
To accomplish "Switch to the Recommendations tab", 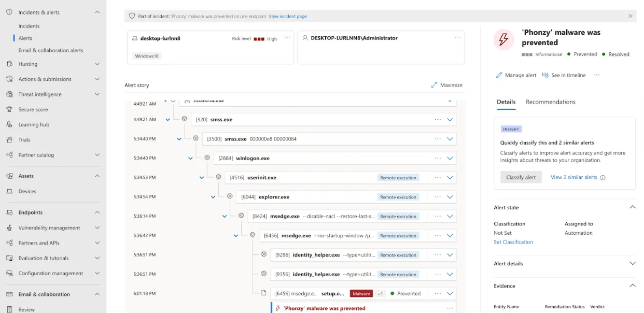I will tap(551, 102).
